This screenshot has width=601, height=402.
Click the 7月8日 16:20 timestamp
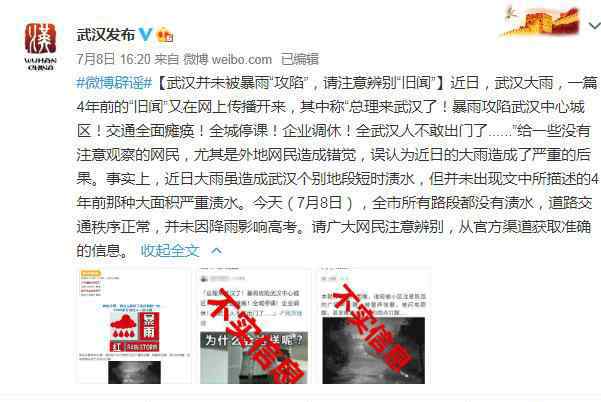click(x=113, y=59)
